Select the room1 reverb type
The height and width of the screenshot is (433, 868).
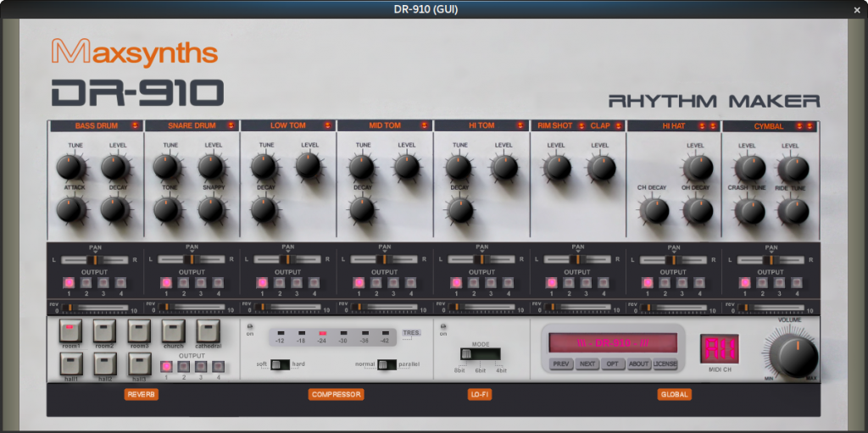70,330
